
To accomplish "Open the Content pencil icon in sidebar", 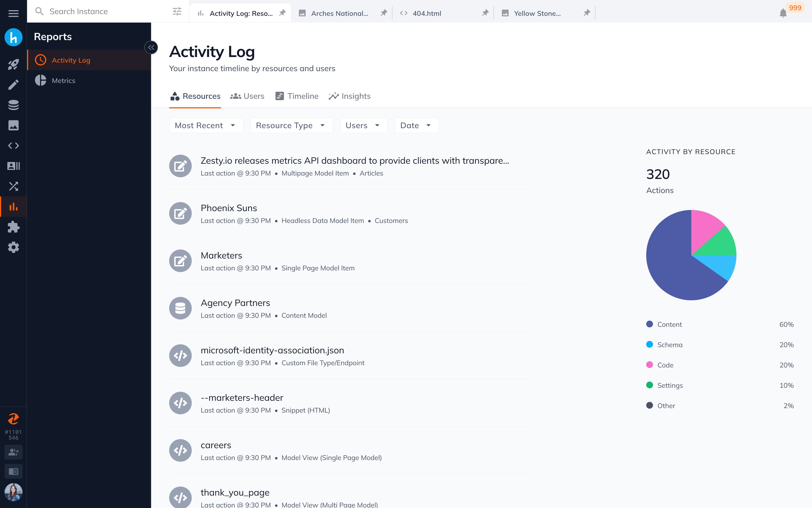I will [14, 85].
